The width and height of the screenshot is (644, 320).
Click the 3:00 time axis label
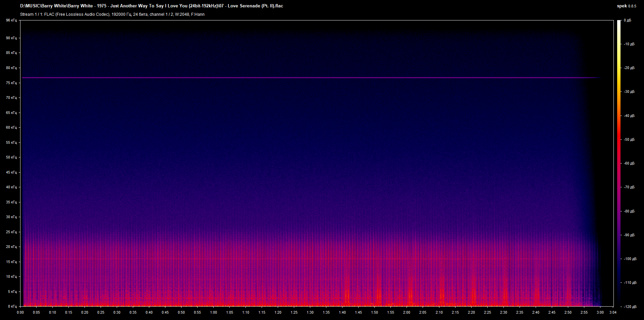pyautogui.click(x=600, y=312)
